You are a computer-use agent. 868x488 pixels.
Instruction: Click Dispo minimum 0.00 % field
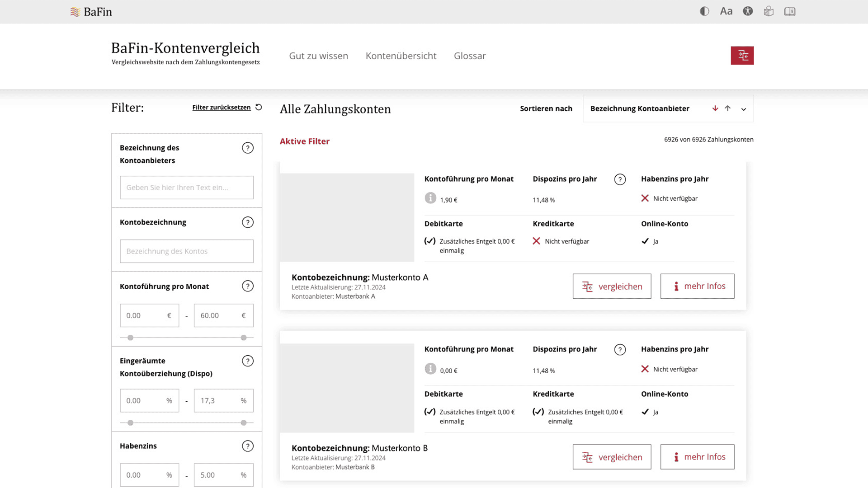pos(150,401)
